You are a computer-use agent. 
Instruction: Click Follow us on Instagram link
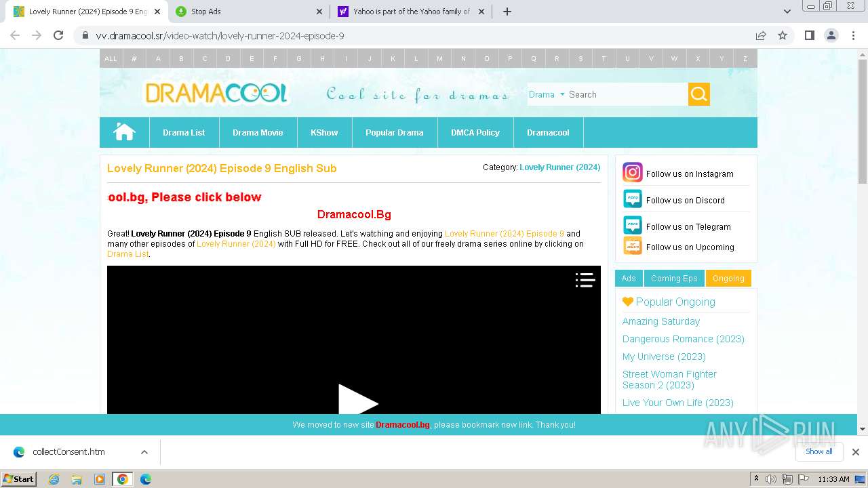coord(690,174)
